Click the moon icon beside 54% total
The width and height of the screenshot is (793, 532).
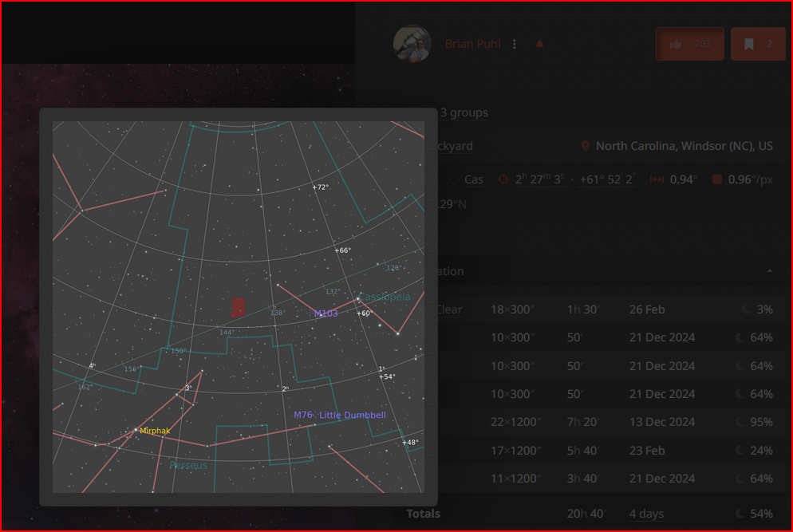[x=740, y=514]
